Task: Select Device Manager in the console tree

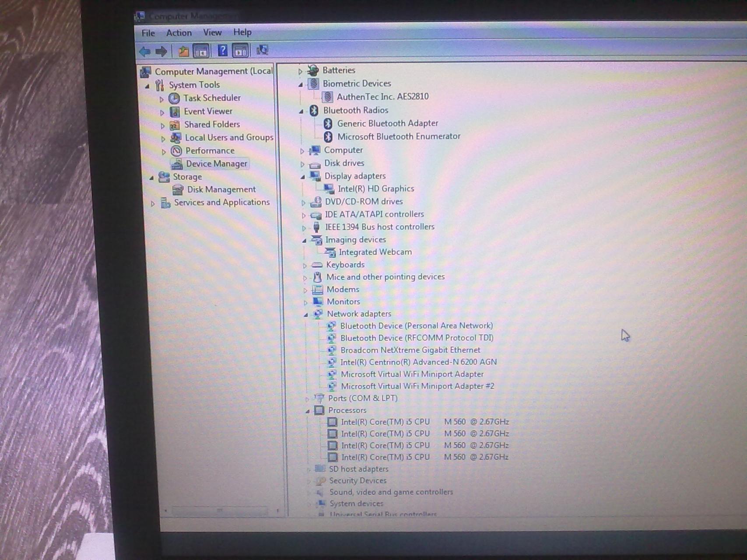Action: tap(217, 164)
